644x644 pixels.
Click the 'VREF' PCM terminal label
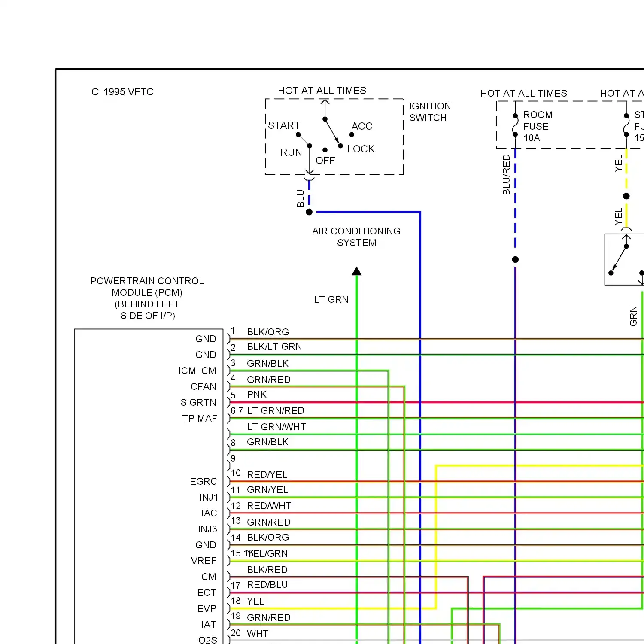(204, 561)
